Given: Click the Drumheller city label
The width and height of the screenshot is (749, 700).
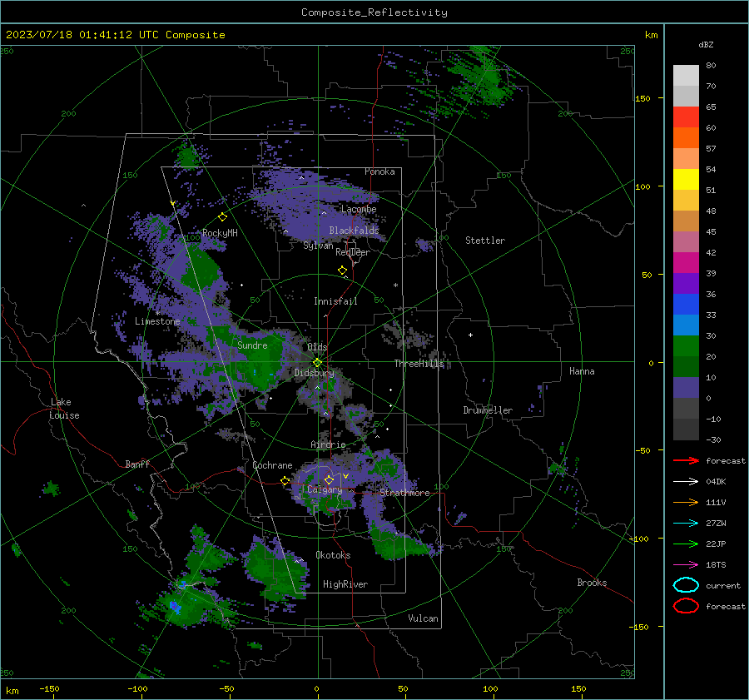Looking at the screenshot, I should pyautogui.click(x=488, y=410).
